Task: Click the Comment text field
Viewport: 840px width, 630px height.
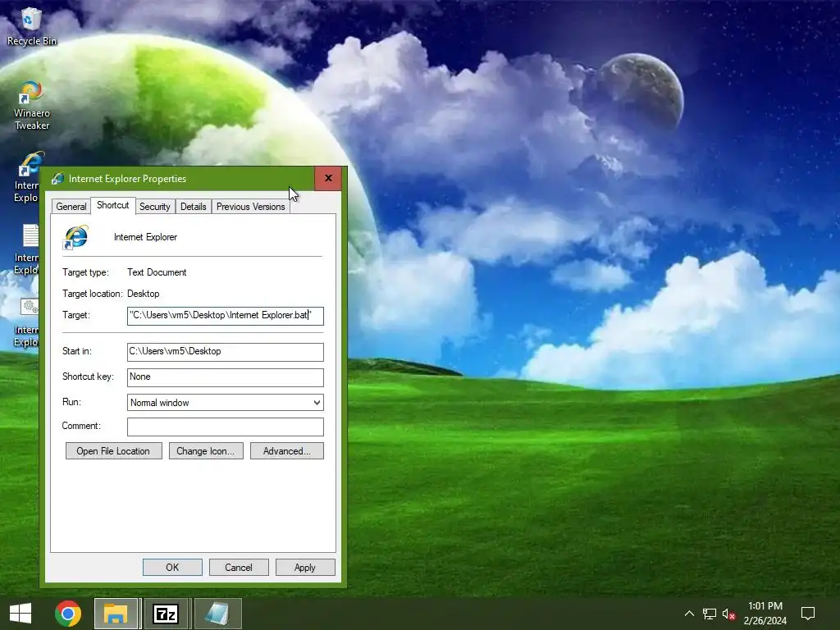Action: (226, 427)
